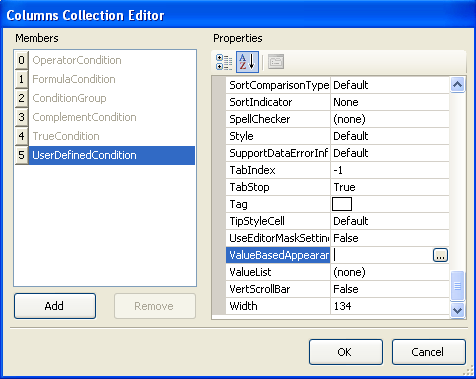The image size is (476, 379).
Task: Click ValueList value (none)
Action: 390,272
